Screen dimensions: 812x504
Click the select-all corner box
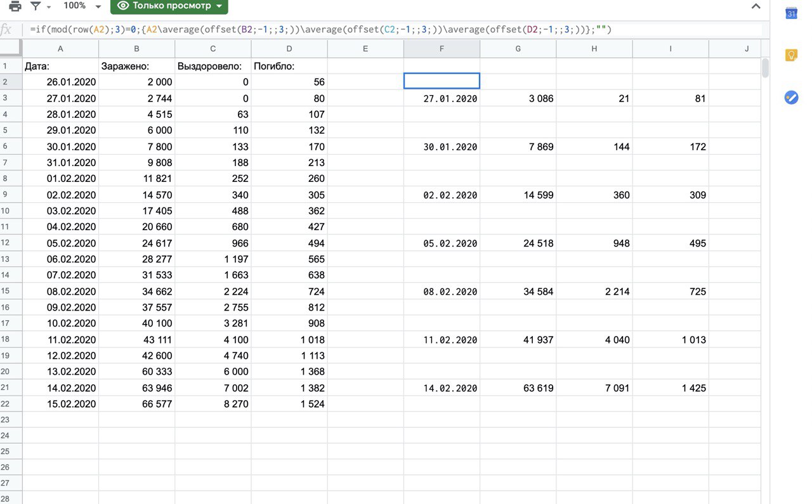[x=11, y=49]
